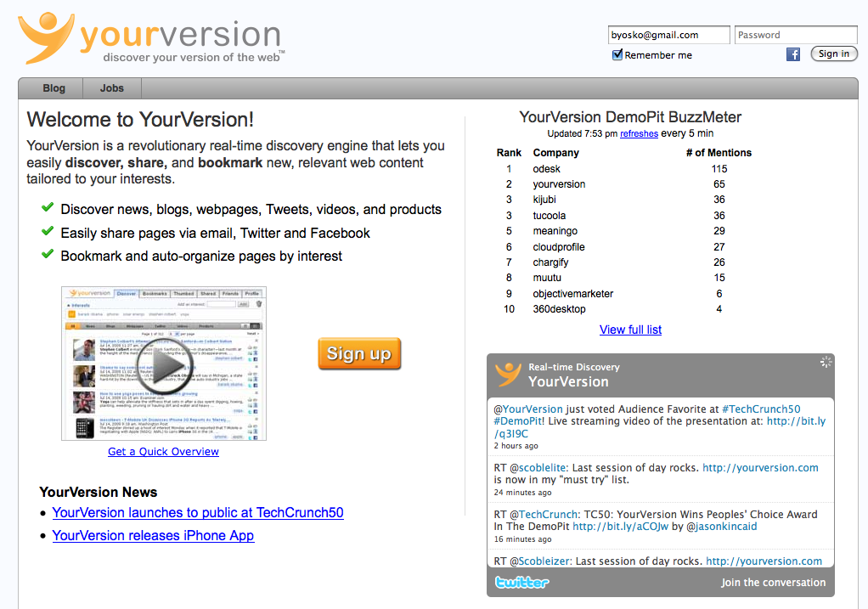Click the cloudprofile company entry
This screenshot has height=609, width=868.
click(x=559, y=247)
